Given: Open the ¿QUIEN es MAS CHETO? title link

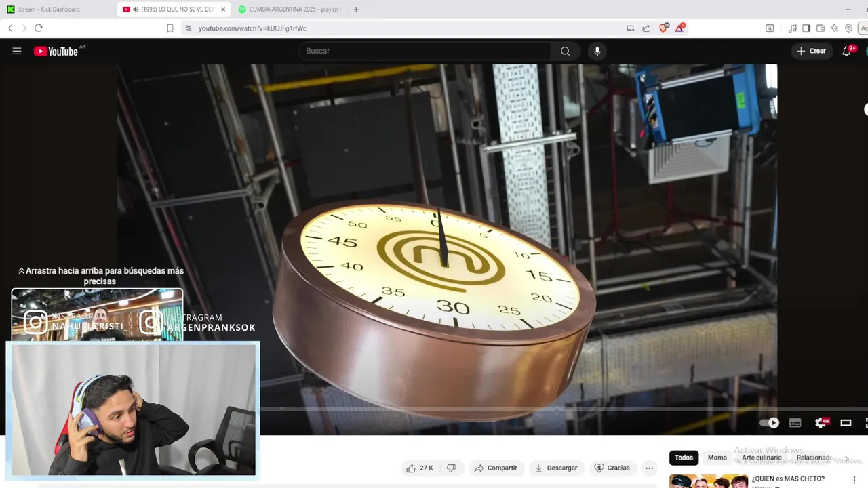Looking at the screenshot, I should tap(788, 479).
